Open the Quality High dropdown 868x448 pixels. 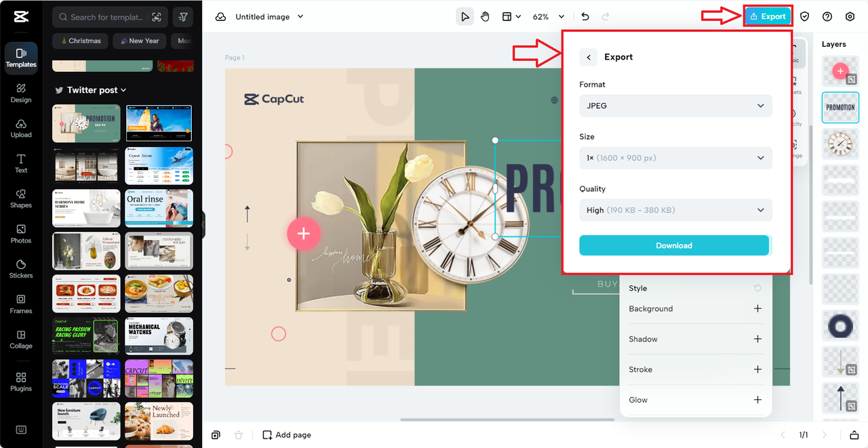click(675, 210)
